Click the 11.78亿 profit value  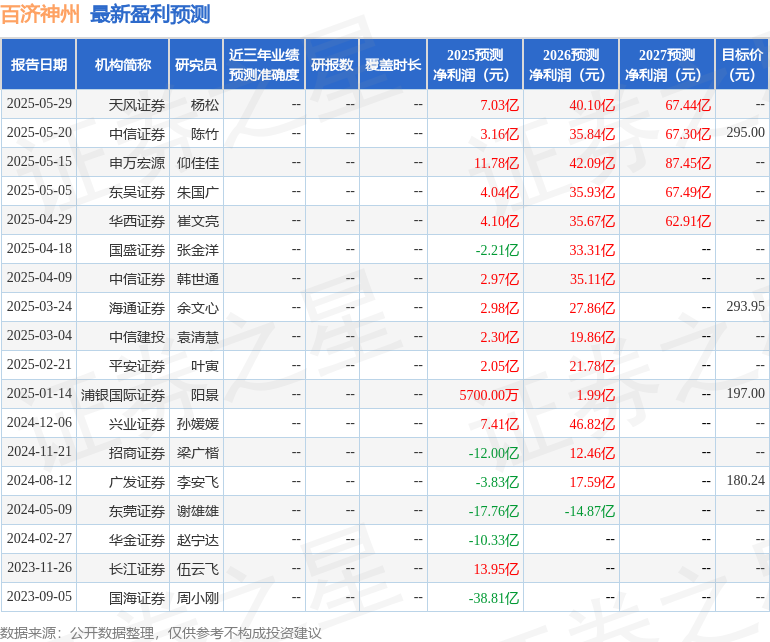[496, 163]
